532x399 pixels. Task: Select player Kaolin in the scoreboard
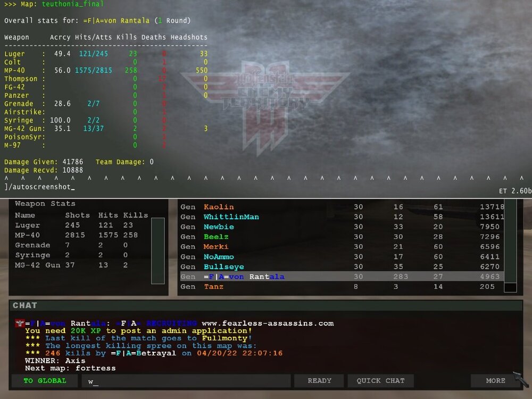coord(342,207)
